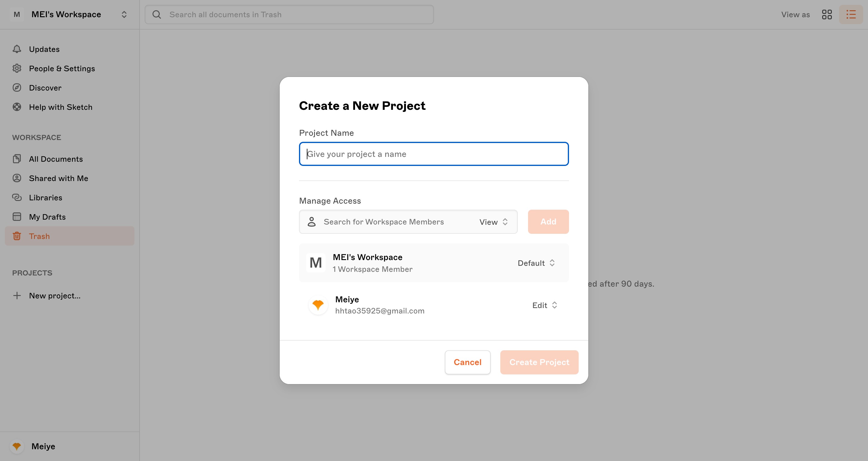Click the Create a New Project heading
Image resolution: width=868 pixels, height=461 pixels.
(362, 106)
